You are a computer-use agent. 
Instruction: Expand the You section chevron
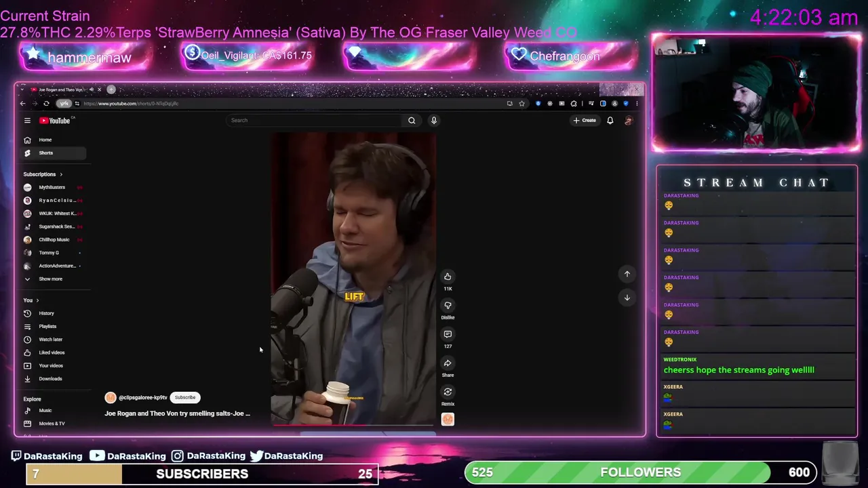click(x=37, y=300)
